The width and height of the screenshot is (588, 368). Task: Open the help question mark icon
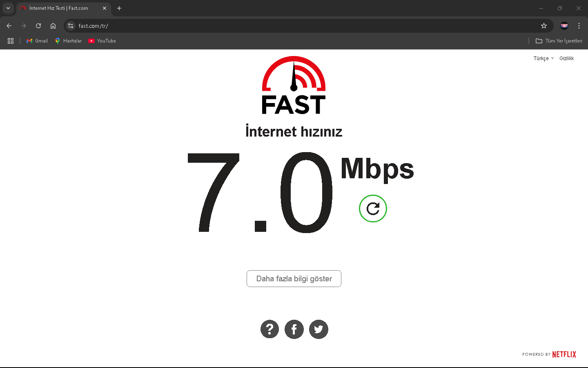[269, 329]
